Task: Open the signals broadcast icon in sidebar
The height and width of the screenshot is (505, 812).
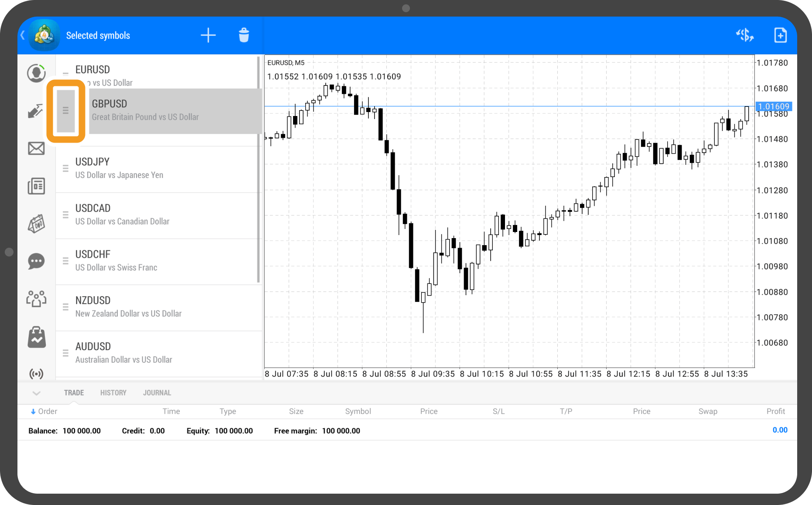Action: click(x=36, y=373)
